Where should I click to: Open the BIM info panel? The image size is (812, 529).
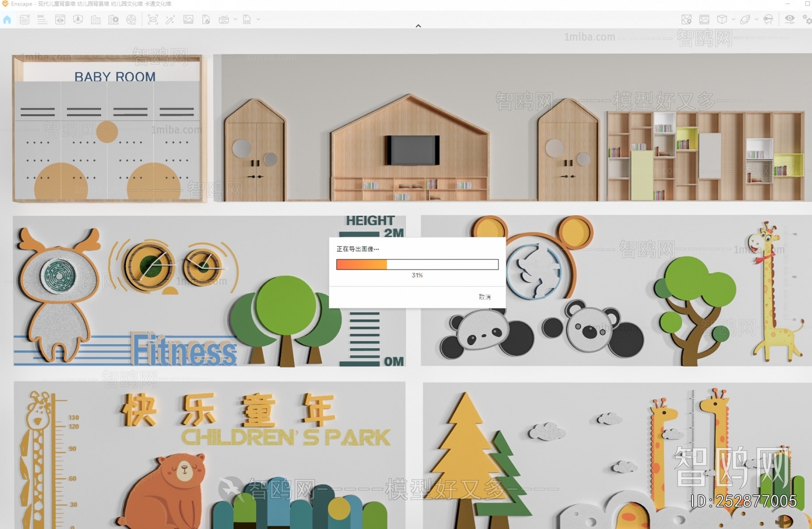point(42,20)
